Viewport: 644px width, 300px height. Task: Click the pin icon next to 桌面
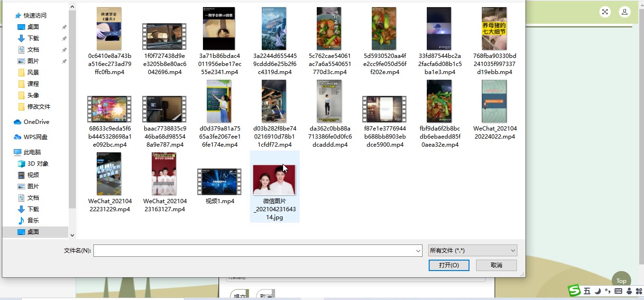coord(64,27)
